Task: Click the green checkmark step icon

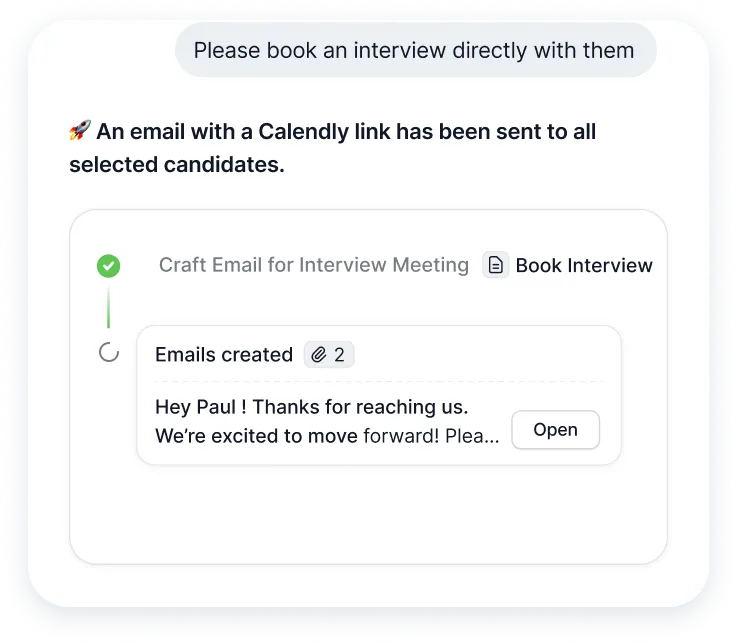Action: [108, 266]
